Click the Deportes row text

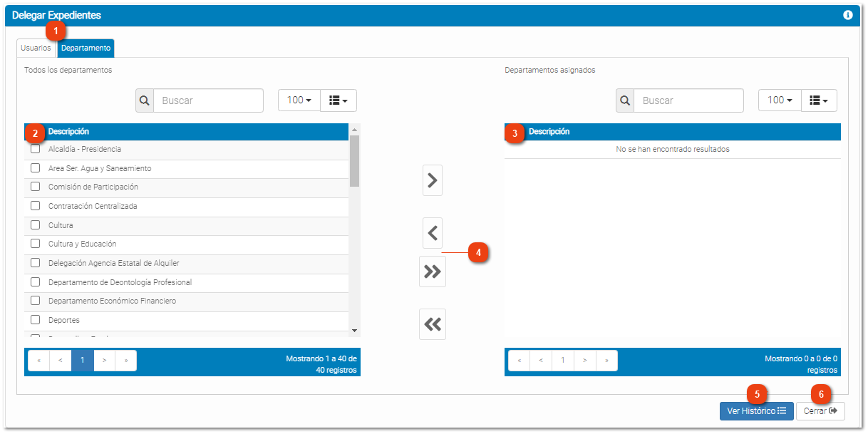pos(64,320)
